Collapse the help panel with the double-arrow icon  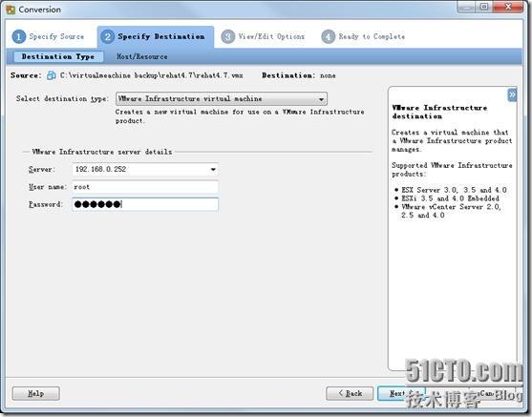pos(512,94)
